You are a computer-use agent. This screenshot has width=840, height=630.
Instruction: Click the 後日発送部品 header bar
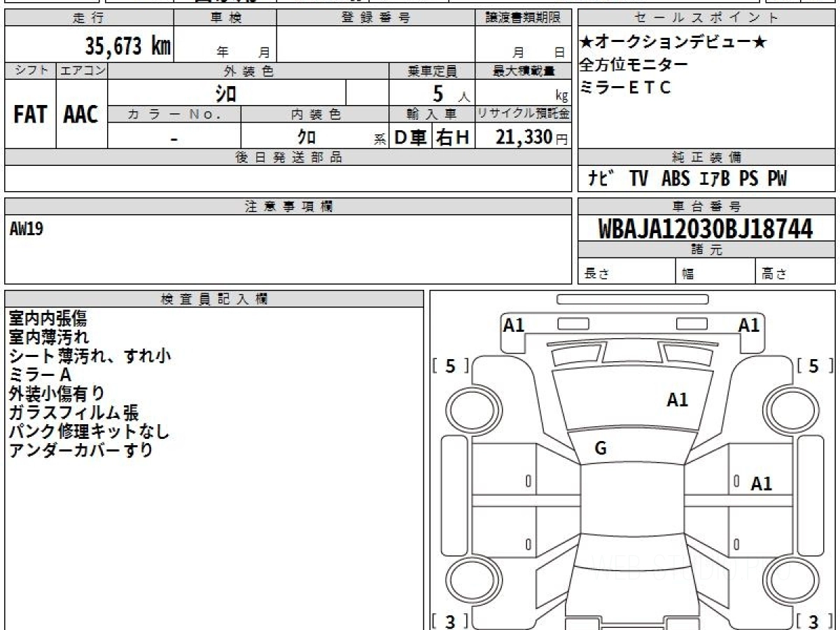288,157
